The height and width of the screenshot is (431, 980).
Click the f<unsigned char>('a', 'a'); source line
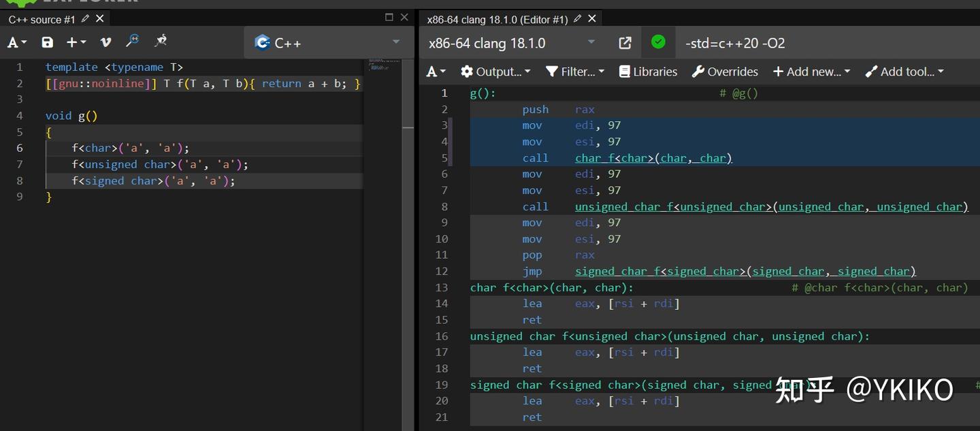click(x=161, y=164)
